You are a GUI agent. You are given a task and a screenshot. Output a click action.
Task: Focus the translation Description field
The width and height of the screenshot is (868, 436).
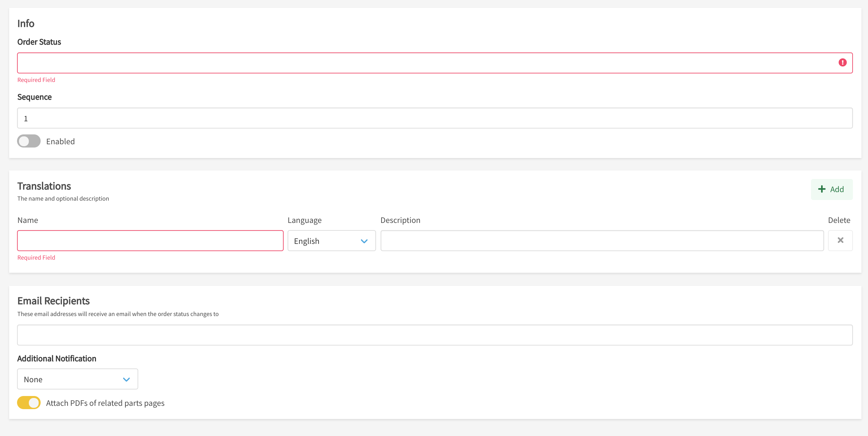point(602,241)
